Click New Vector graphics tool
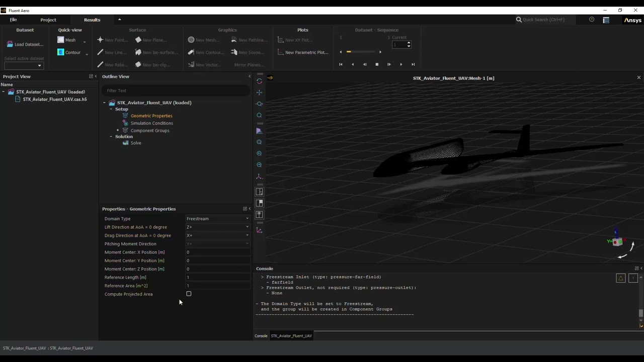This screenshot has height=362, width=644. click(x=204, y=64)
